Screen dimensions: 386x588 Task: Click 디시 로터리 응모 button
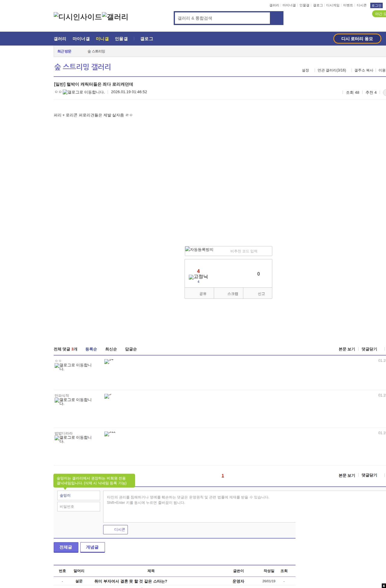pyautogui.click(x=357, y=39)
